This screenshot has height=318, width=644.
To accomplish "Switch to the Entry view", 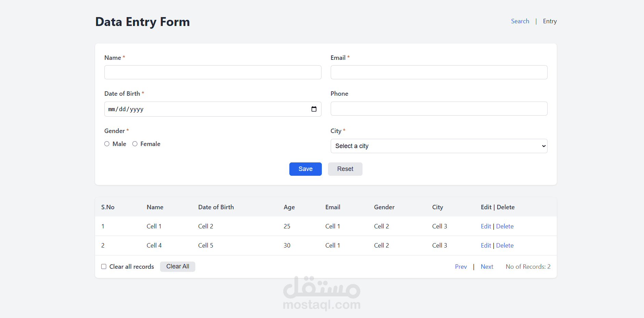I will pyautogui.click(x=550, y=21).
